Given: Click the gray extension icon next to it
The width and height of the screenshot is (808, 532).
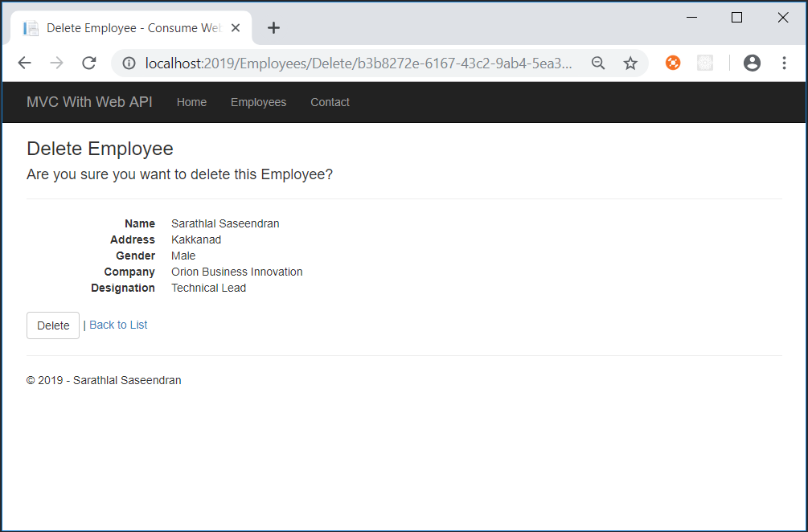Looking at the screenshot, I should point(705,63).
